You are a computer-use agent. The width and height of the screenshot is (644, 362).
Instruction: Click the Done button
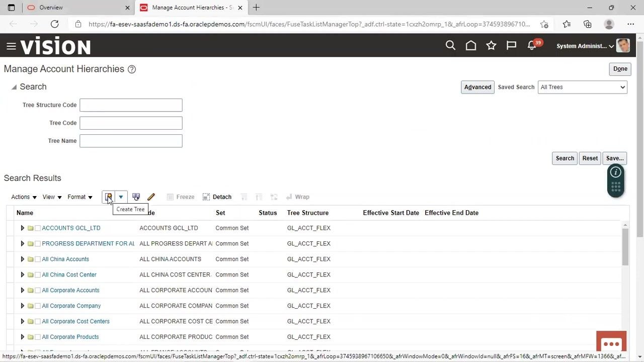pyautogui.click(x=620, y=69)
